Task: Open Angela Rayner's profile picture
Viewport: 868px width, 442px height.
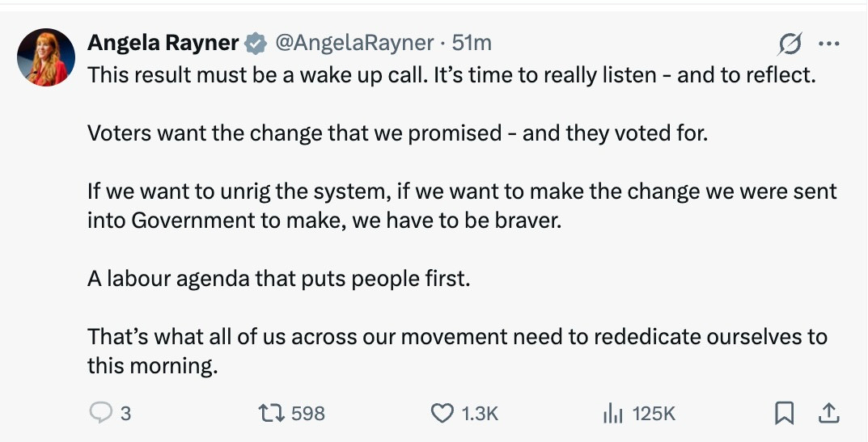Action: [x=46, y=57]
